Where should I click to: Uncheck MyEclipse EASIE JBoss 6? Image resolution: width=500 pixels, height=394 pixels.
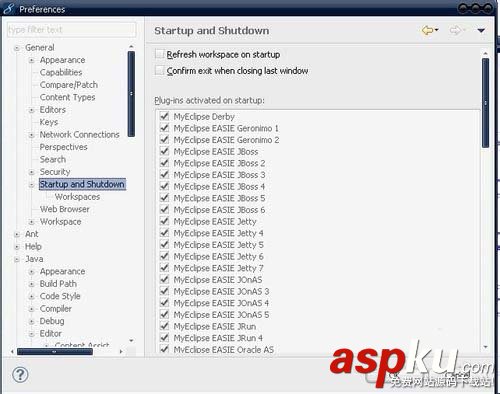[x=164, y=210]
